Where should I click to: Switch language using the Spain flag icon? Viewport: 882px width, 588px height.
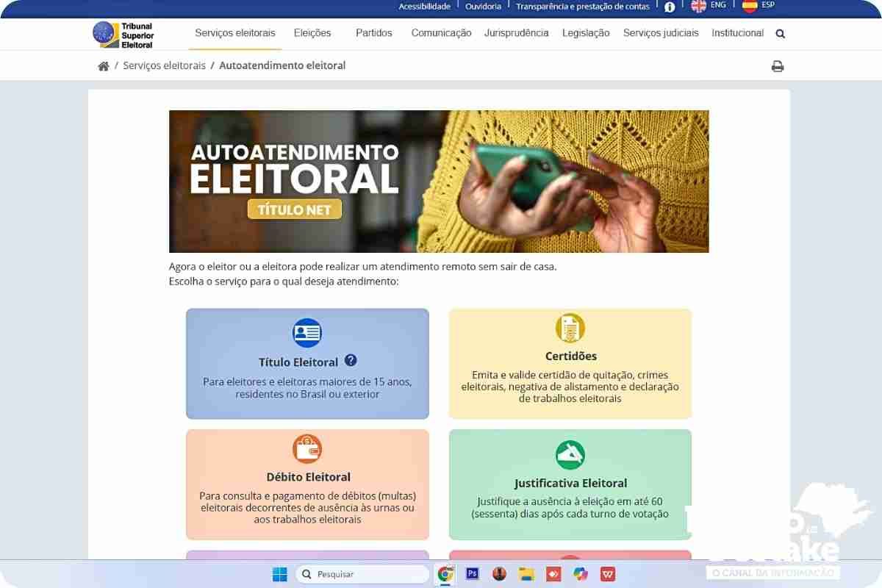[750, 6]
